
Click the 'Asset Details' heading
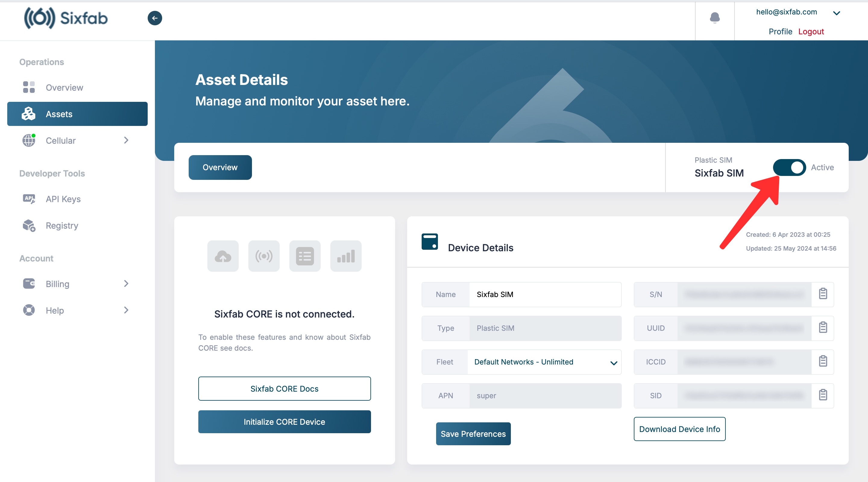tap(242, 80)
